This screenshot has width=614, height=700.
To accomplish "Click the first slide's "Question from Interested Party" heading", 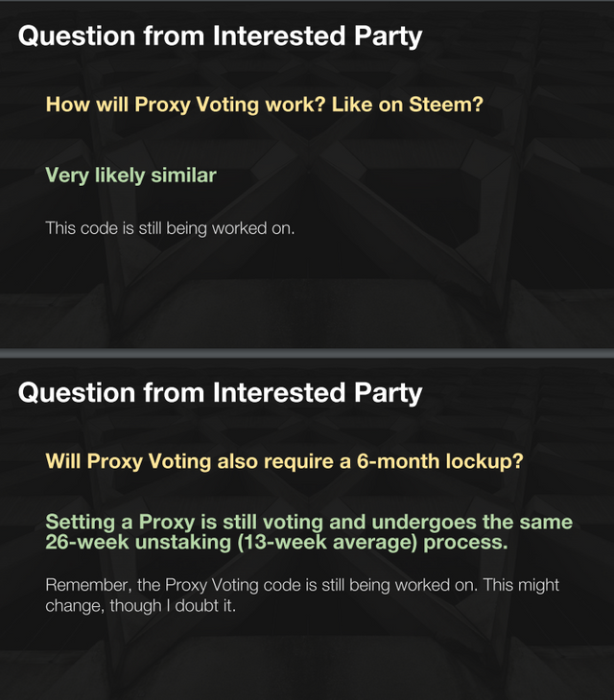I will point(220,36).
